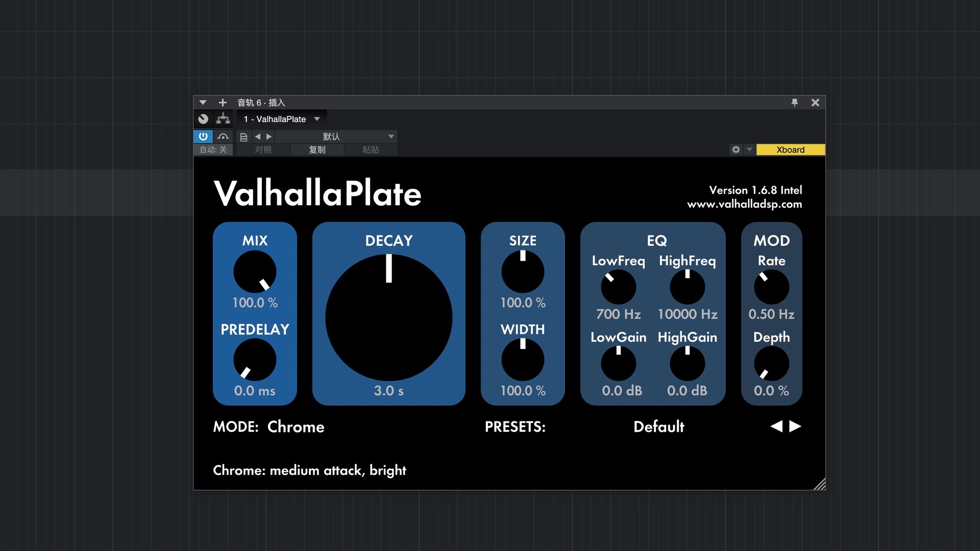Open the preset file page icon

(x=244, y=137)
